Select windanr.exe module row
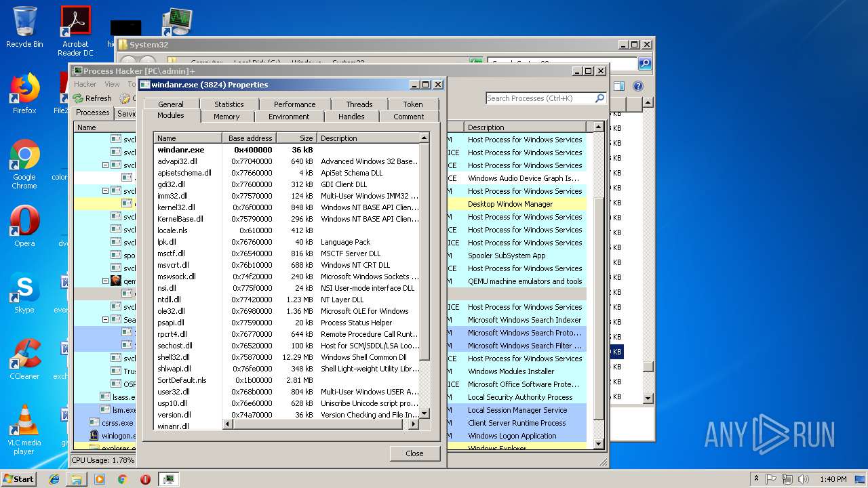Viewport: 868px width, 488px height. (288, 150)
